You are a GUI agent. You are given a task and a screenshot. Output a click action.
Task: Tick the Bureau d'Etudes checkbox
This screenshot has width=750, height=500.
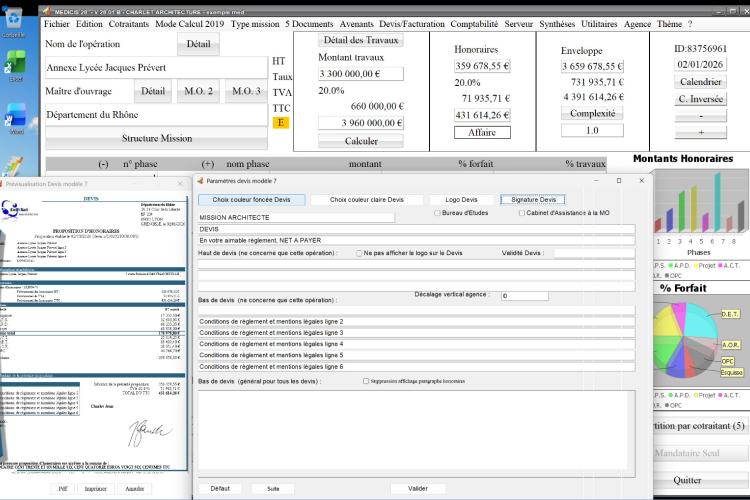437,213
